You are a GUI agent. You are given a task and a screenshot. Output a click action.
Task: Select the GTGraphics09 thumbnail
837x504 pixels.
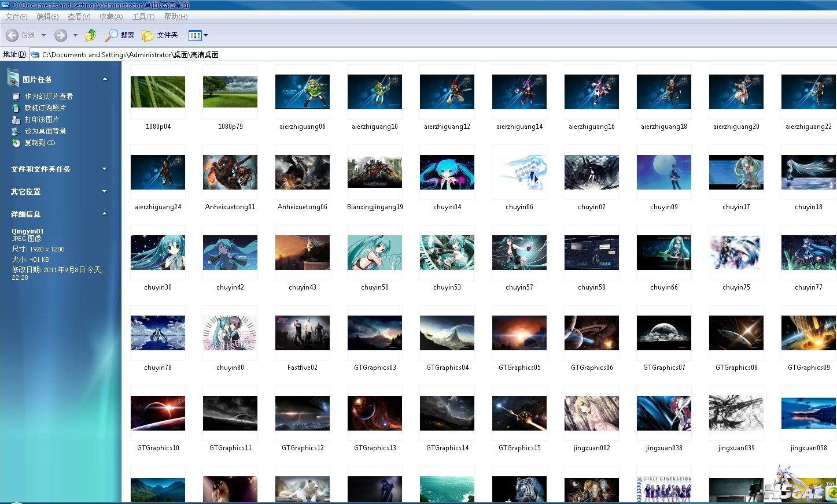click(809, 333)
